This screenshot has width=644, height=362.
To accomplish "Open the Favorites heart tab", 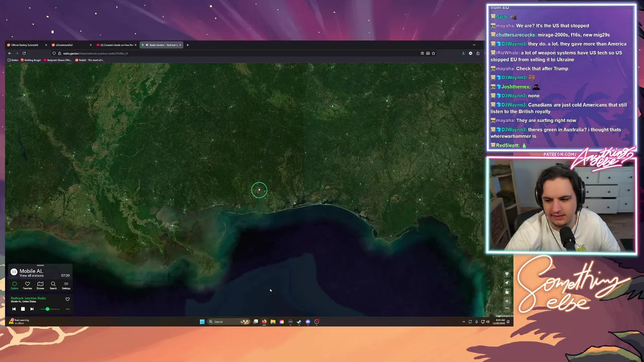I will point(27,286).
